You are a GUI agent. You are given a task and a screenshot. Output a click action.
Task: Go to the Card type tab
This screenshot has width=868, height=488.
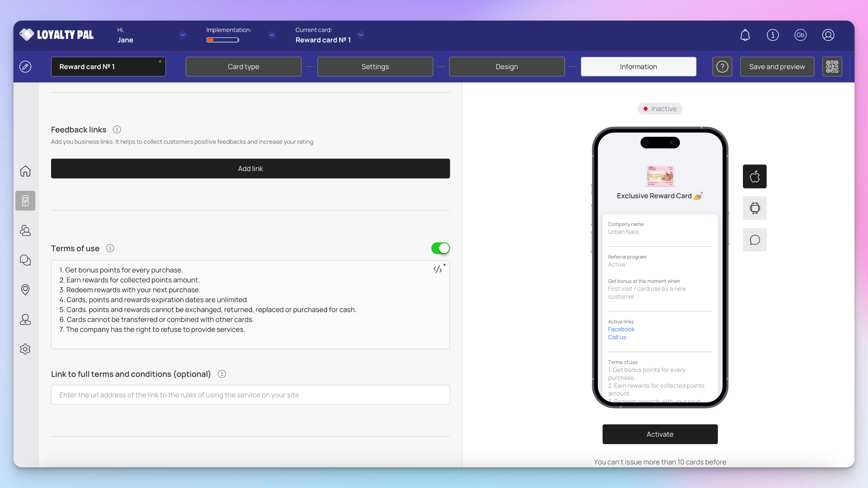tap(243, 67)
